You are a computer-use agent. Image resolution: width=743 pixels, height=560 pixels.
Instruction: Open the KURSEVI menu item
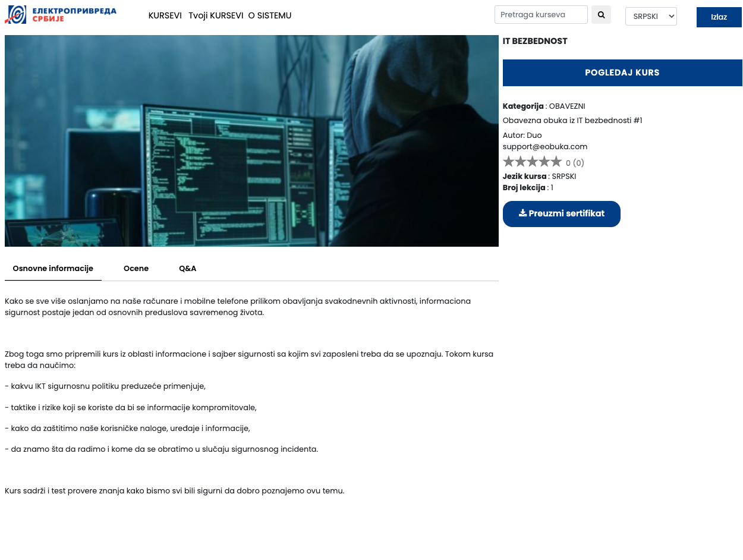(x=165, y=16)
